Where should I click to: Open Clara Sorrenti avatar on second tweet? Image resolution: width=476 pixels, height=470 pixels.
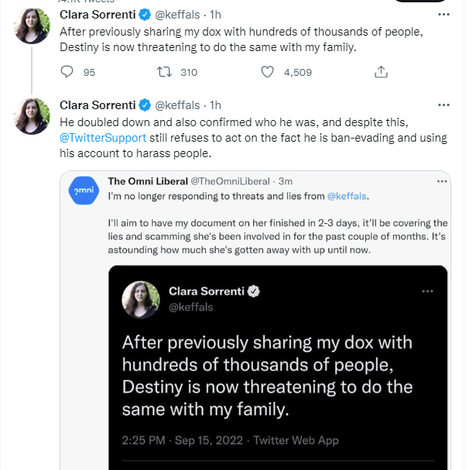click(x=33, y=116)
